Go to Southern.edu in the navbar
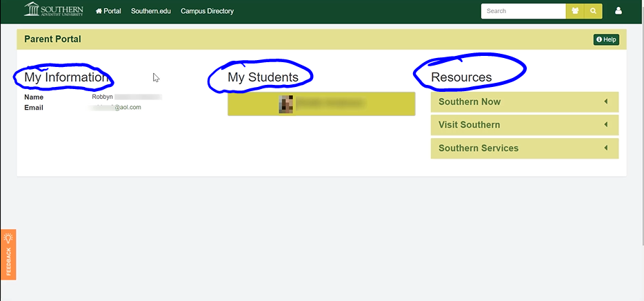Image resolution: width=644 pixels, height=301 pixels. tap(150, 11)
